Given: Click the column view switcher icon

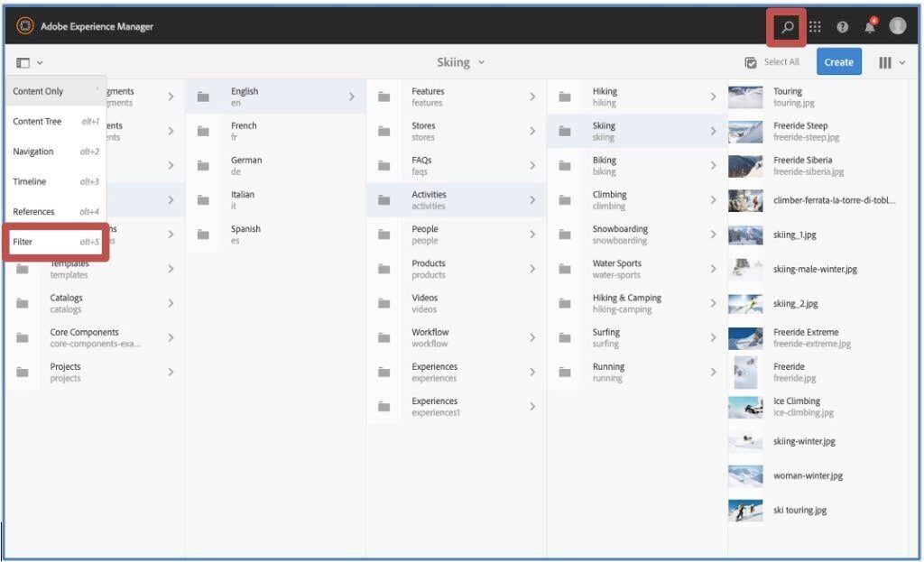Looking at the screenshot, I should pyautogui.click(x=884, y=62).
